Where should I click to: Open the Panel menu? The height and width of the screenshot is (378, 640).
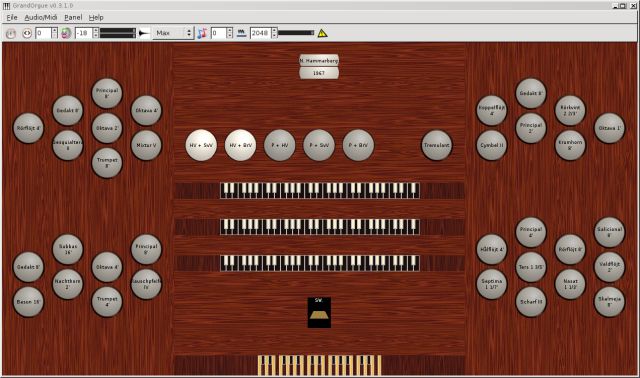73,17
